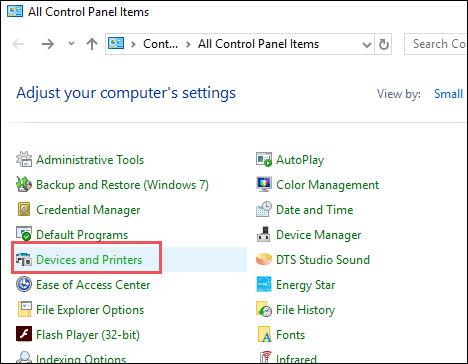
Task: Click the File Explorer Options icon
Action: click(25, 309)
